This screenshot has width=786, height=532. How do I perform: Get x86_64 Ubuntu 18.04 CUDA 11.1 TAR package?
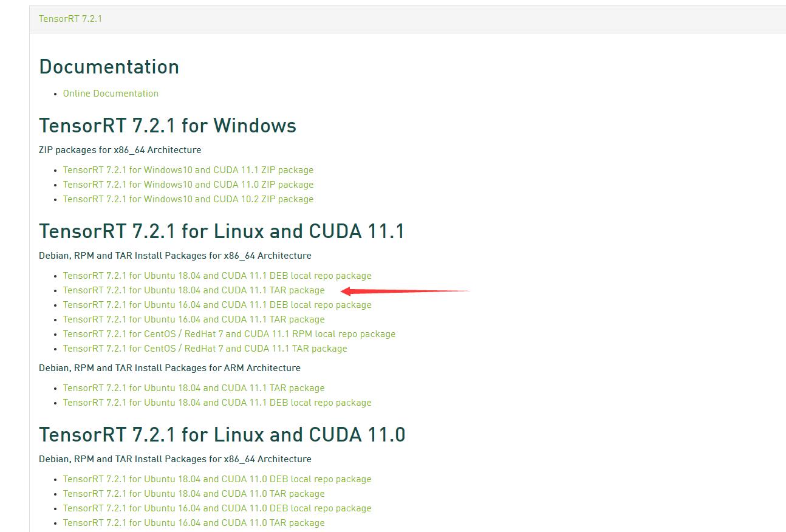point(194,290)
